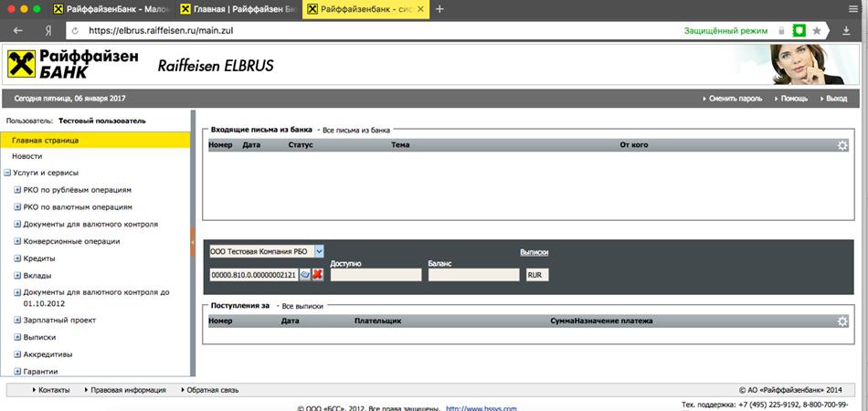The image size is (868, 411).
Task: Click the browser back arrow button
Action: coord(17,31)
